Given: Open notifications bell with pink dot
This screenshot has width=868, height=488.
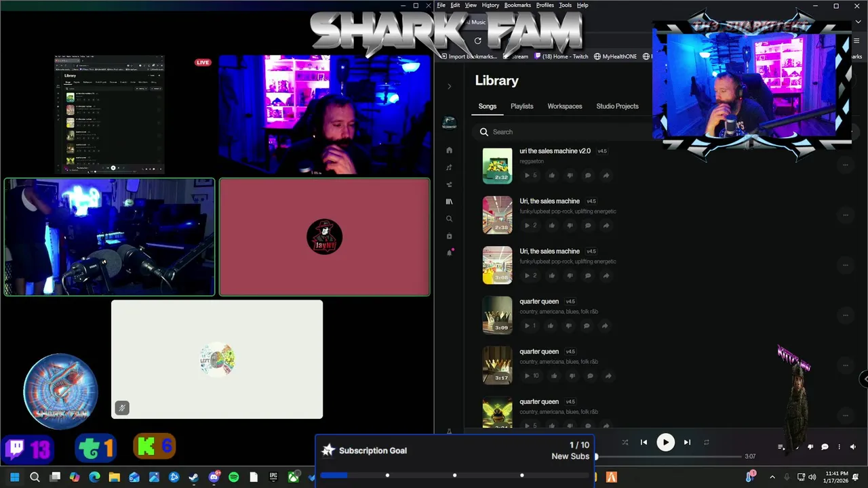Looking at the screenshot, I should coord(449,253).
